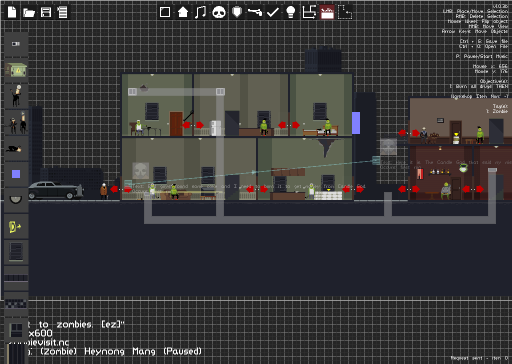Screen dimensions: 512x364
Task: Select the house building tool
Action: pyautogui.click(x=183, y=12)
